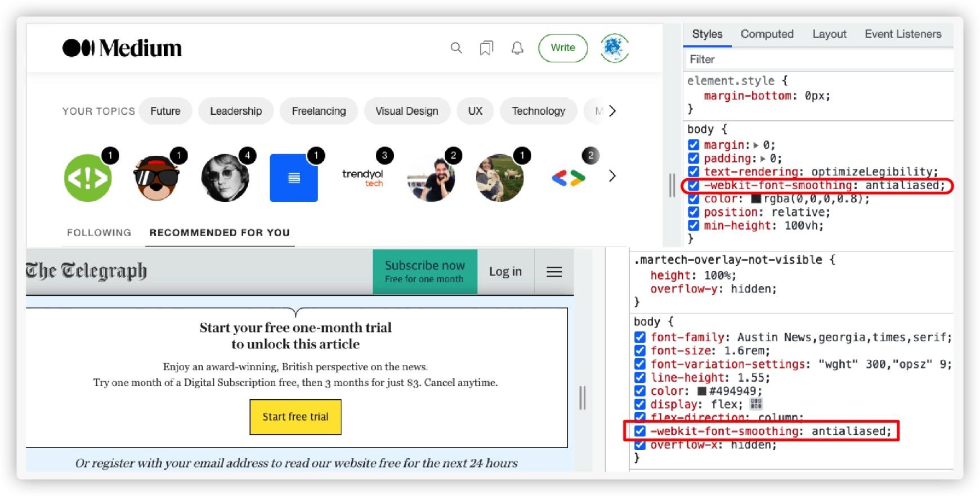Disable the text-rendering property checkbox
The height and width of the screenshot is (496, 980).
(x=693, y=172)
